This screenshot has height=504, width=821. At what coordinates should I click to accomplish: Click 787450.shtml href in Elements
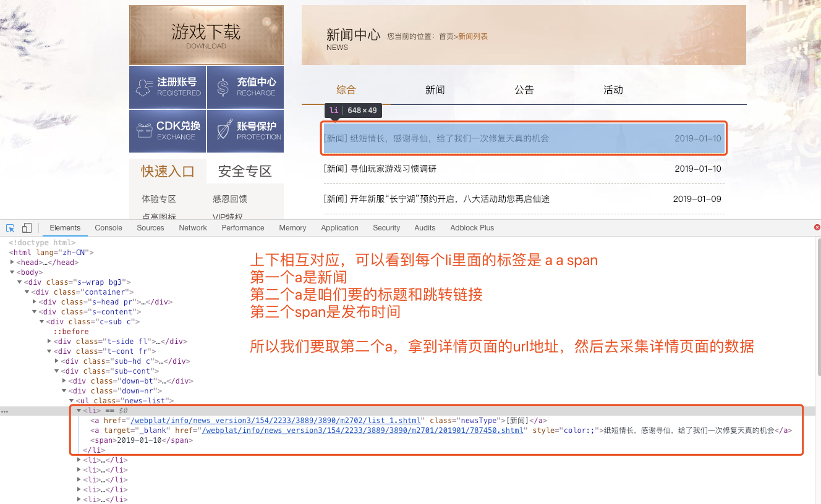[x=363, y=430]
